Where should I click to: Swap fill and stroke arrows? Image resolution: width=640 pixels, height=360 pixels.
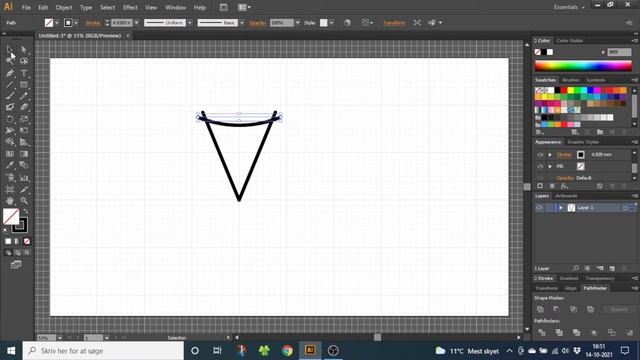tap(26, 211)
